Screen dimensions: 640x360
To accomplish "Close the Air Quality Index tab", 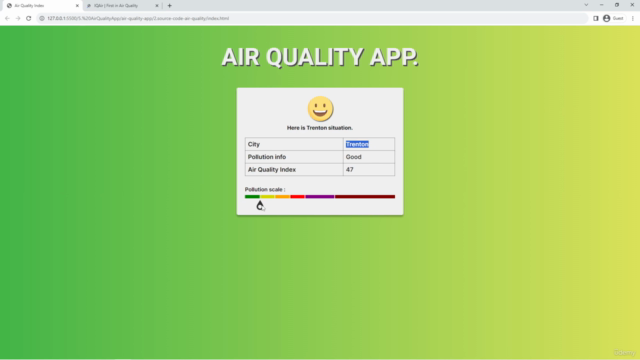I will click(77, 6).
